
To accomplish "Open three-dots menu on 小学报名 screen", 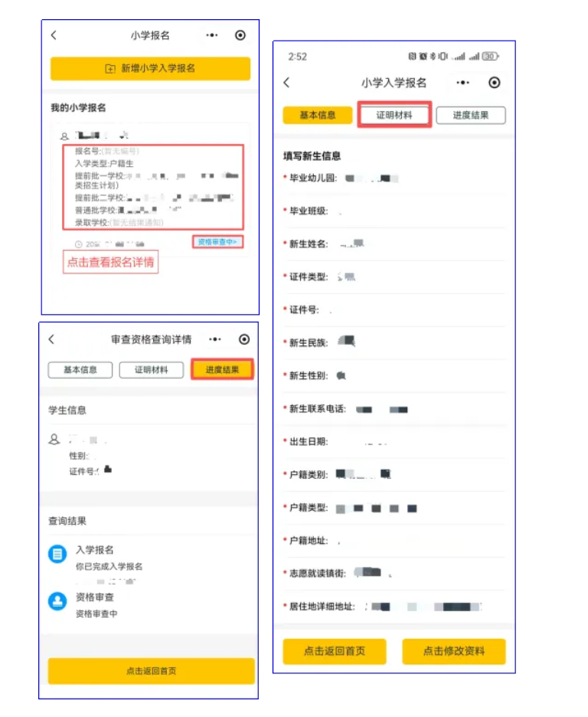I will tap(212, 35).
